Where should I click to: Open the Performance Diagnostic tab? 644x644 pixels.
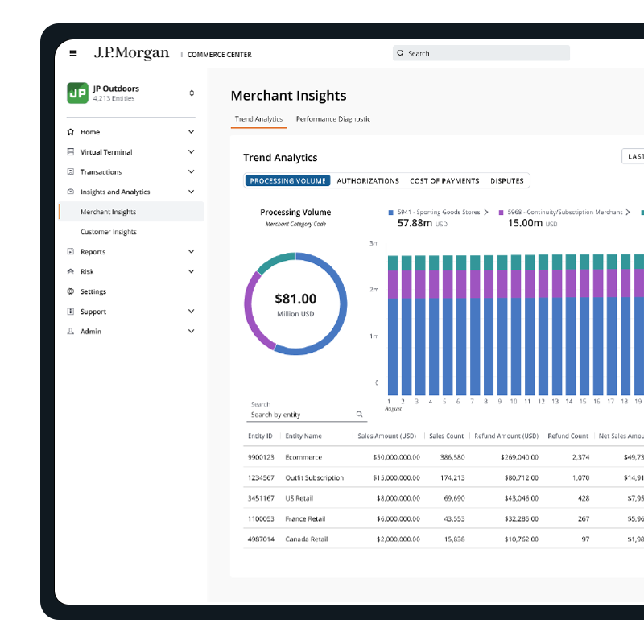(333, 119)
